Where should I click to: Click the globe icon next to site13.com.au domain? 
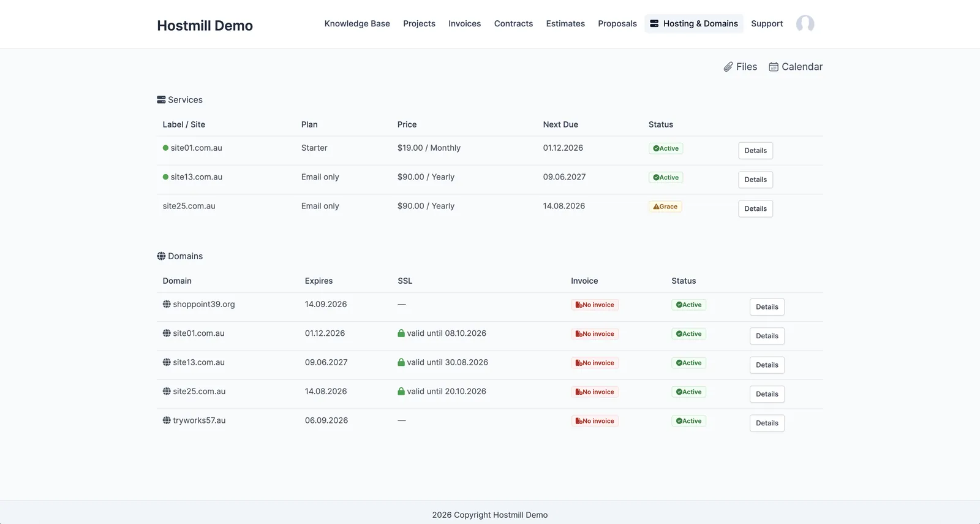click(x=167, y=362)
